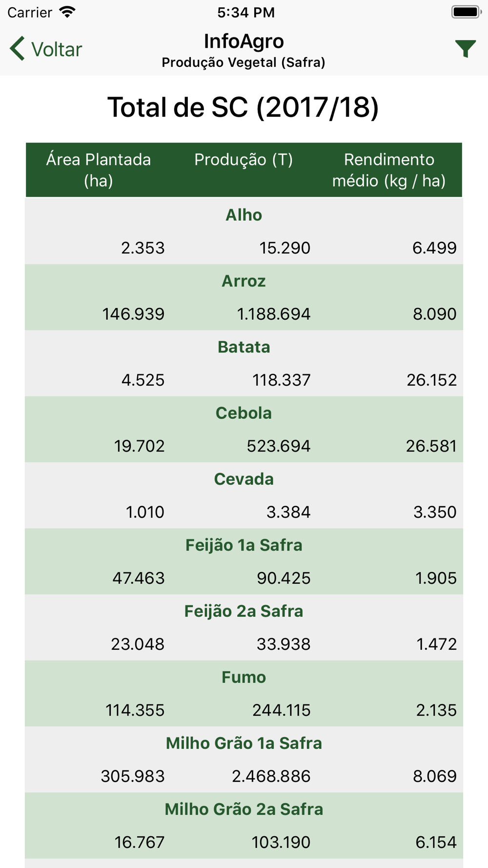Open the Fumo crop entry
The height and width of the screenshot is (868, 488).
(244, 693)
